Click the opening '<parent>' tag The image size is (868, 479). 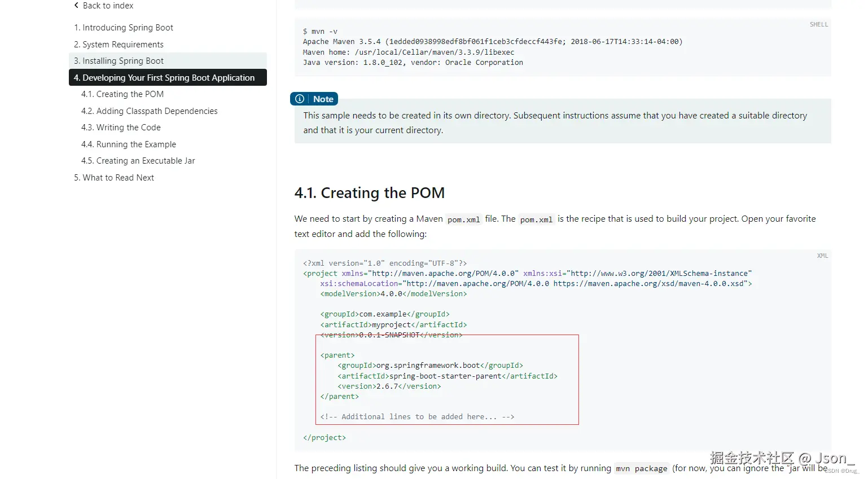[337, 355]
